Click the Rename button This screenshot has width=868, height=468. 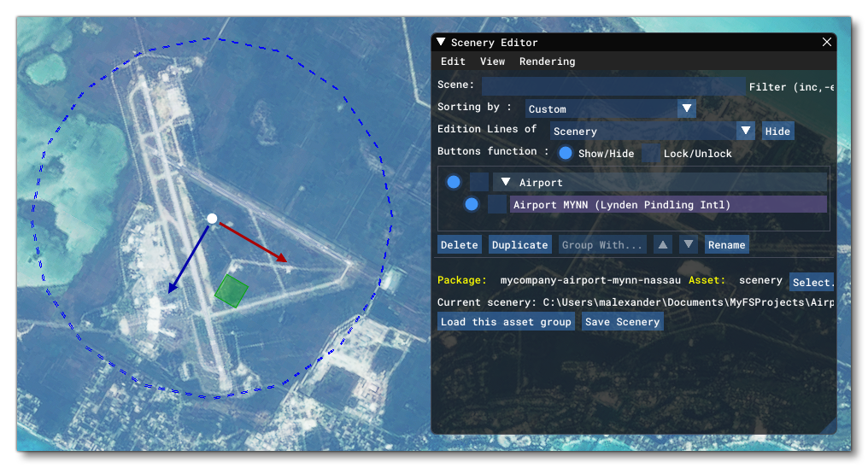click(726, 244)
